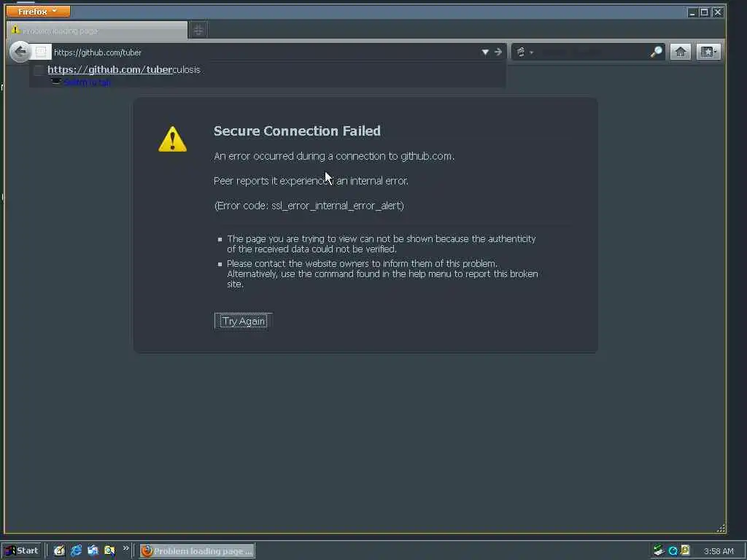
Task: Click the small tab icon beside 'Switch to tab'
Action: tap(56, 82)
